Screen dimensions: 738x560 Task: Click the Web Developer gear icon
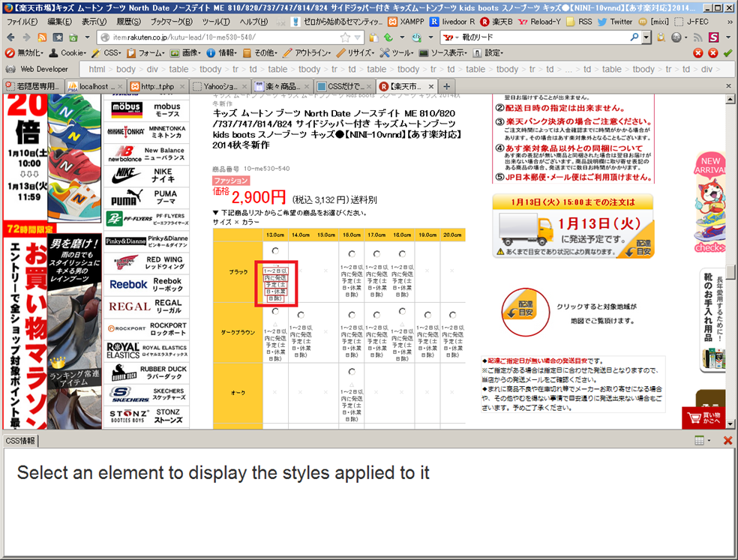tap(10, 69)
